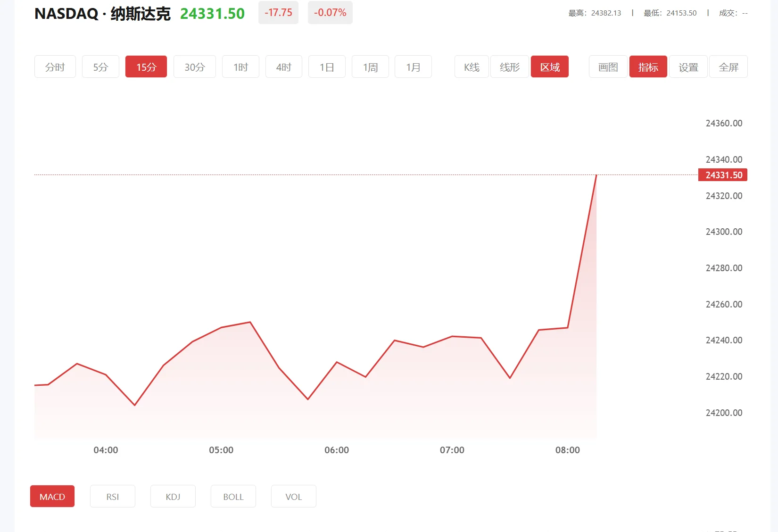Viewport: 778px width, 532px height.
Task: Open the 1日 daily chart view
Action: tap(327, 66)
